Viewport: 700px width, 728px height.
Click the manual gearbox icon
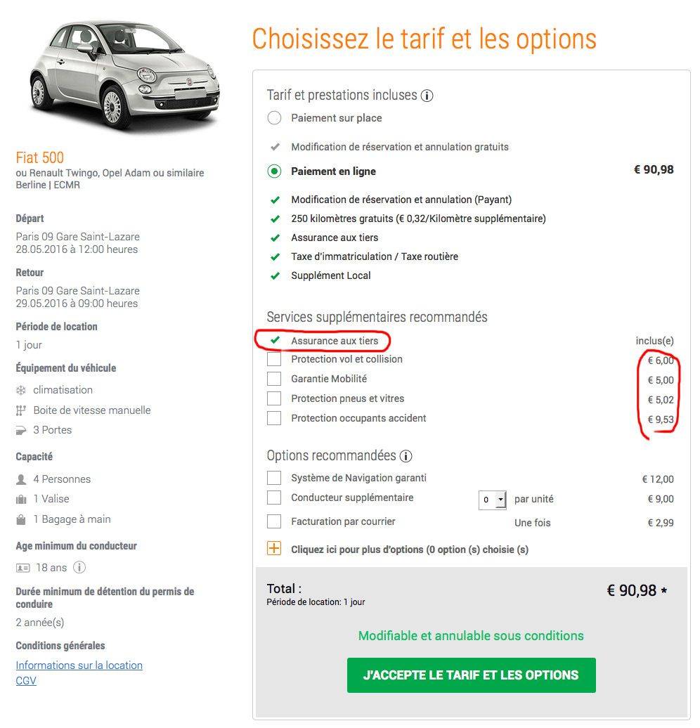click(21, 410)
